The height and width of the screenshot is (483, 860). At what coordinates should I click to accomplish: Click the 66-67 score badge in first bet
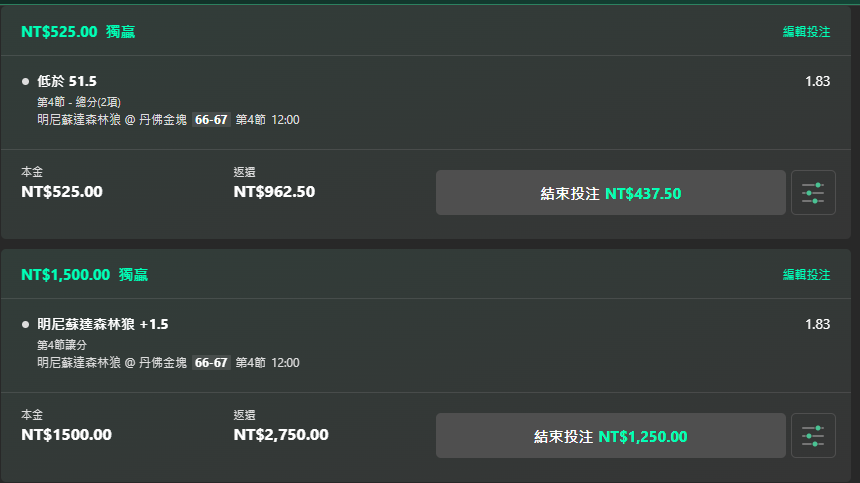[211, 120]
